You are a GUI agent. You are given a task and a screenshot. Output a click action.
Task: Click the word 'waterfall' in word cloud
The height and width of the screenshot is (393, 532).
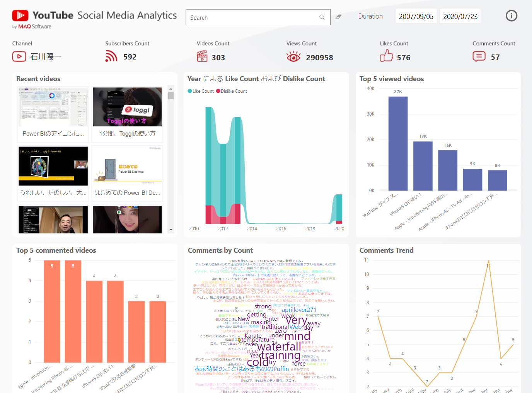tap(279, 347)
